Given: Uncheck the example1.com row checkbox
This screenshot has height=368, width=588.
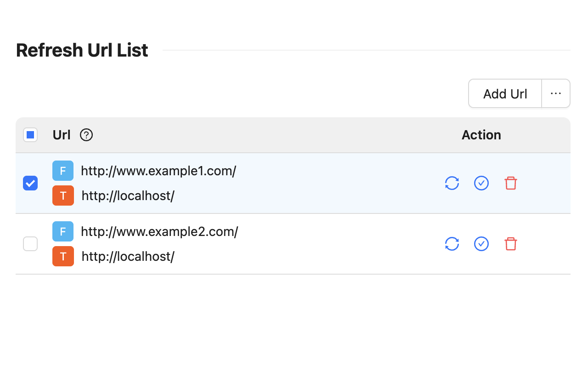Looking at the screenshot, I should pyautogui.click(x=30, y=183).
